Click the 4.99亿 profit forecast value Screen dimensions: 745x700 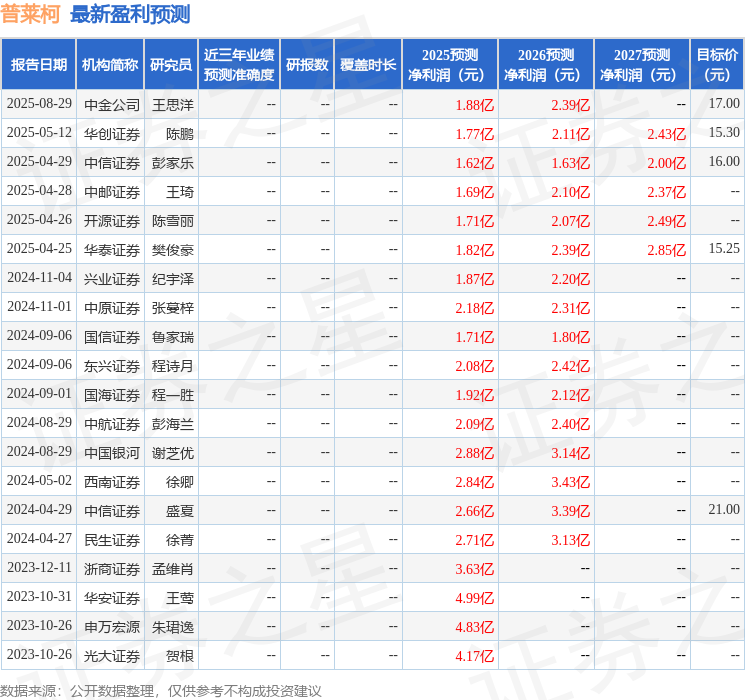pyautogui.click(x=475, y=598)
